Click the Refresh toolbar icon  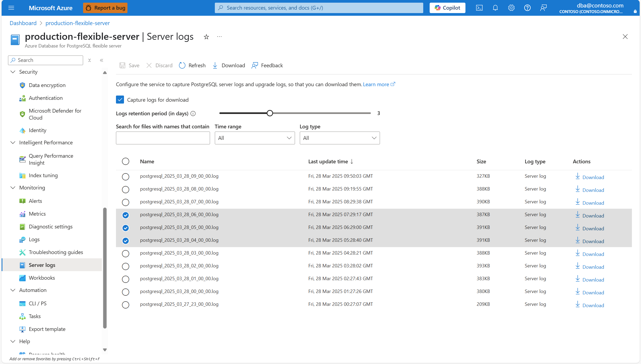point(182,65)
